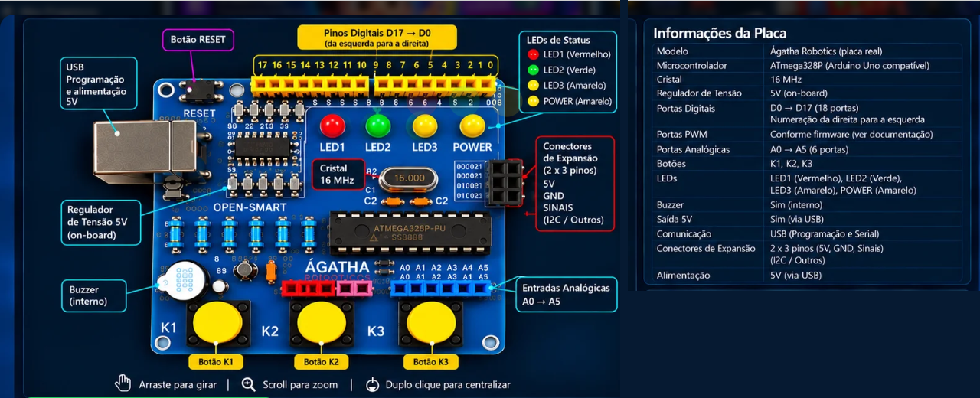Select the yellow LED3 on the board
Screen dimensions: 980x398
pos(425,126)
